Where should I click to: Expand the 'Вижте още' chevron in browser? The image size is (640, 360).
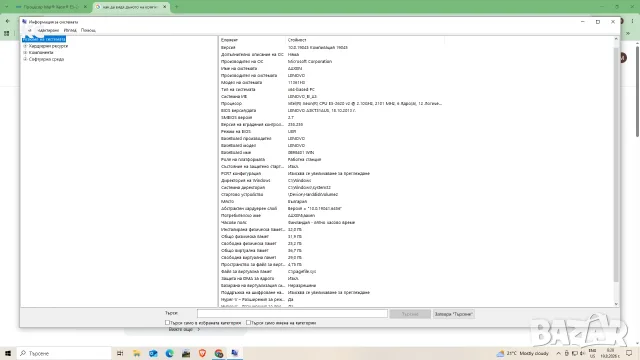[199, 329]
